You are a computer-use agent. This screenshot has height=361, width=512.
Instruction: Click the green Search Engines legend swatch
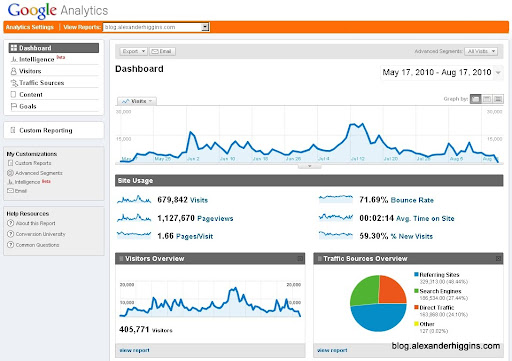(416, 291)
